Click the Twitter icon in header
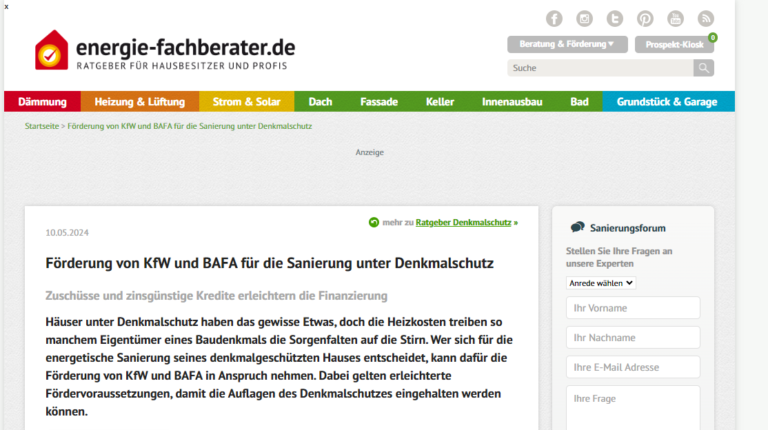This screenshot has height=430, width=768. coord(614,18)
